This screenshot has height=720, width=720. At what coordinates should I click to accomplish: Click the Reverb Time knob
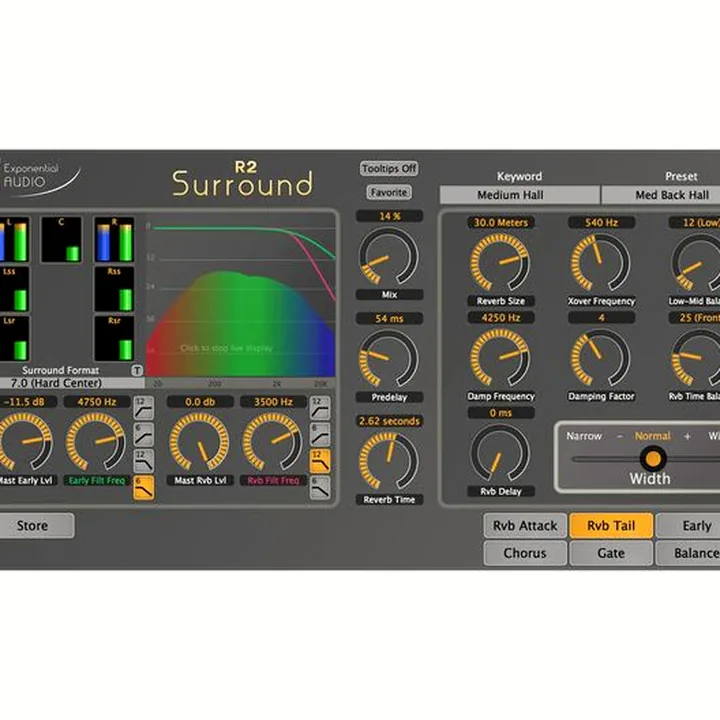pos(389,461)
